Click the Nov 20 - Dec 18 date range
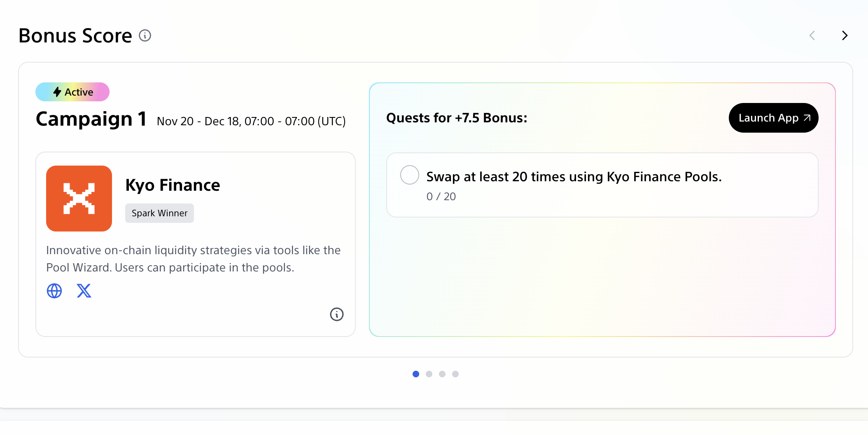868x435 pixels. tap(251, 122)
